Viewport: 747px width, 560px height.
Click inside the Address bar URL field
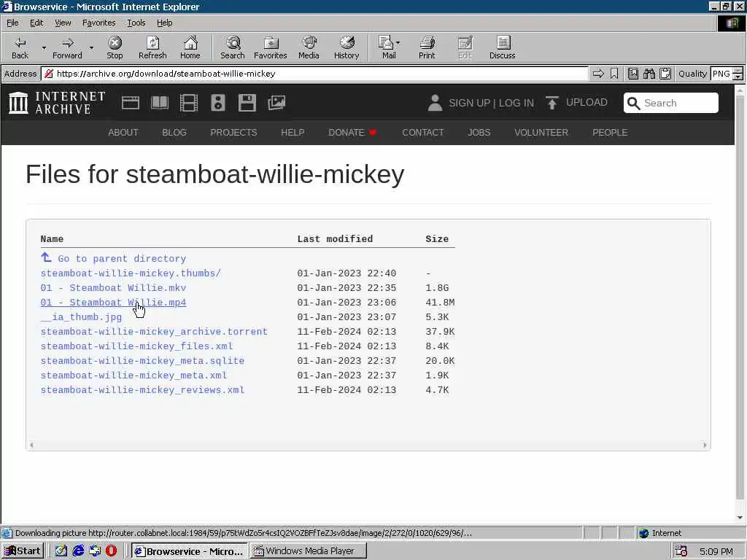[314, 74]
